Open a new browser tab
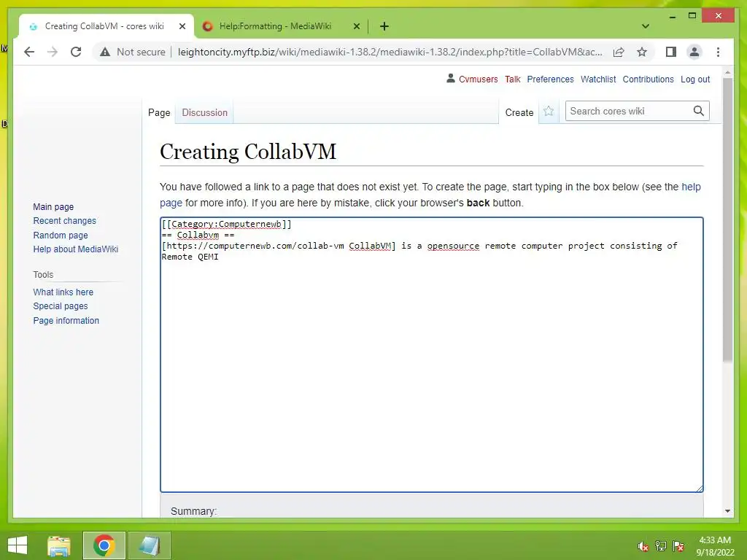This screenshot has width=747, height=560. [x=384, y=26]
